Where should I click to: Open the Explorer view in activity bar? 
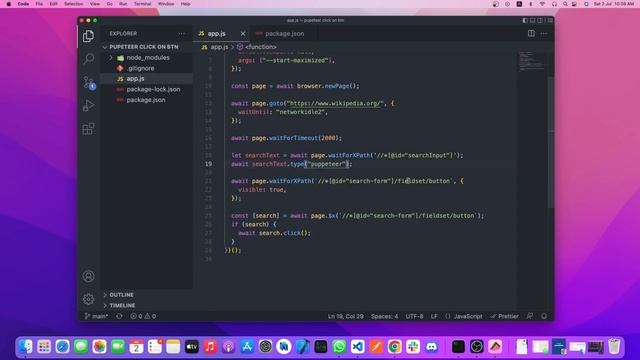[88, 36]
